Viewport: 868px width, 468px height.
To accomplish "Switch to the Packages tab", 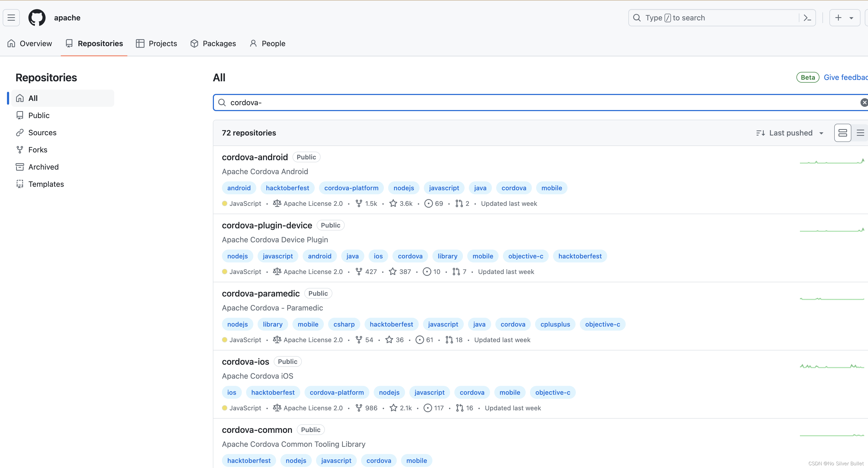I will click(213, 43).
